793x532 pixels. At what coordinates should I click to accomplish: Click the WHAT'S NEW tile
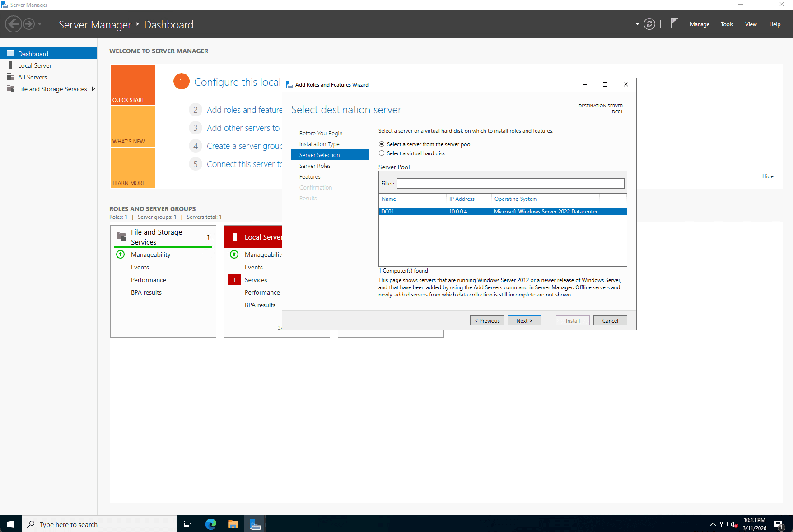(133, 126)
